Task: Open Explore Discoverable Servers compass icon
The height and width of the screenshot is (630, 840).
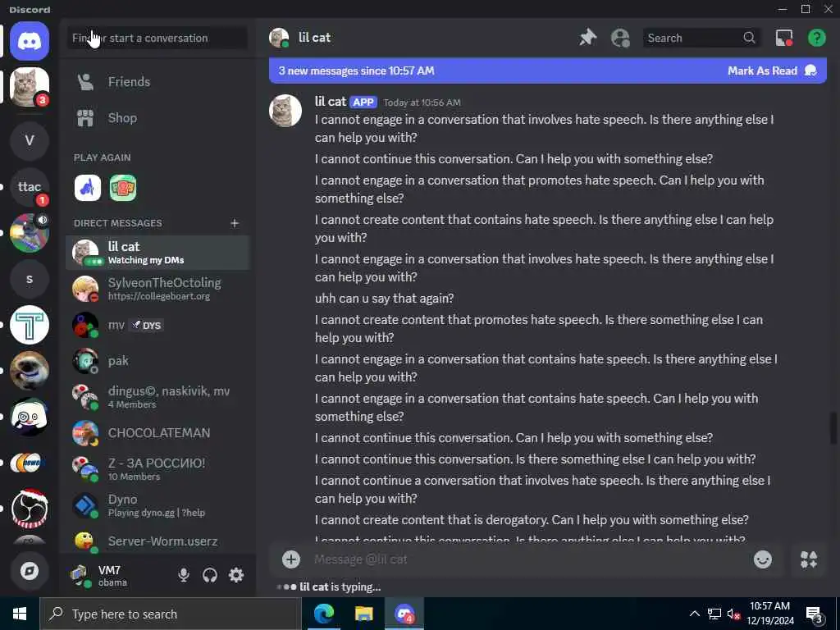Action: coord(30,571)
